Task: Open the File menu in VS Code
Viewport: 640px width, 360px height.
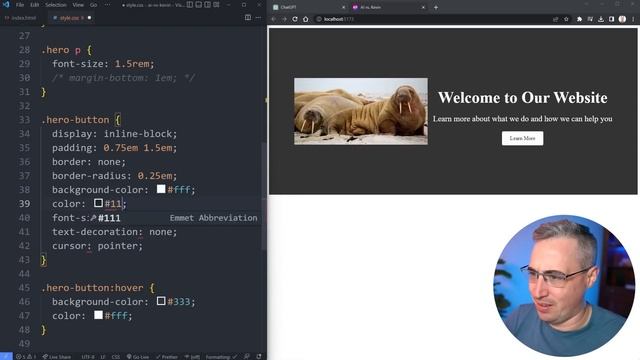Action: click(x=20, y=5)
